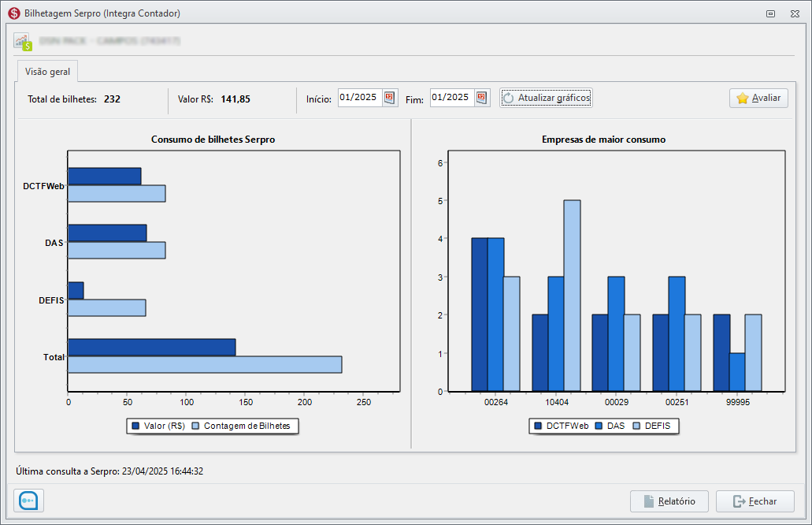This screenshot has height=525, width=812.
Task: Click the DCTFWeb bar for company 00264
Action: click(480, 315)
